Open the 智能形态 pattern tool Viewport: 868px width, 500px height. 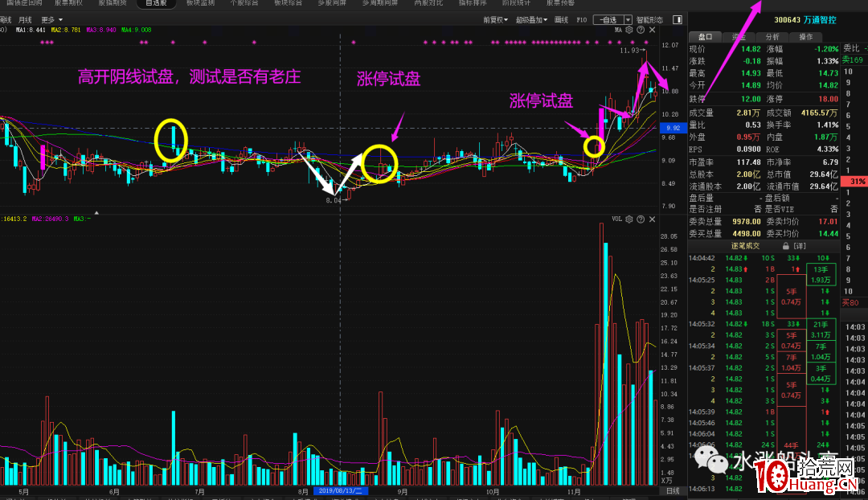point(650,20)
